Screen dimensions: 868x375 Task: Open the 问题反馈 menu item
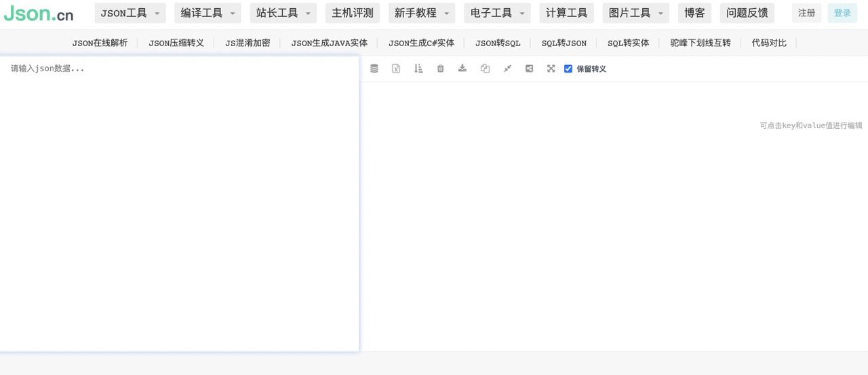[747, 13]
